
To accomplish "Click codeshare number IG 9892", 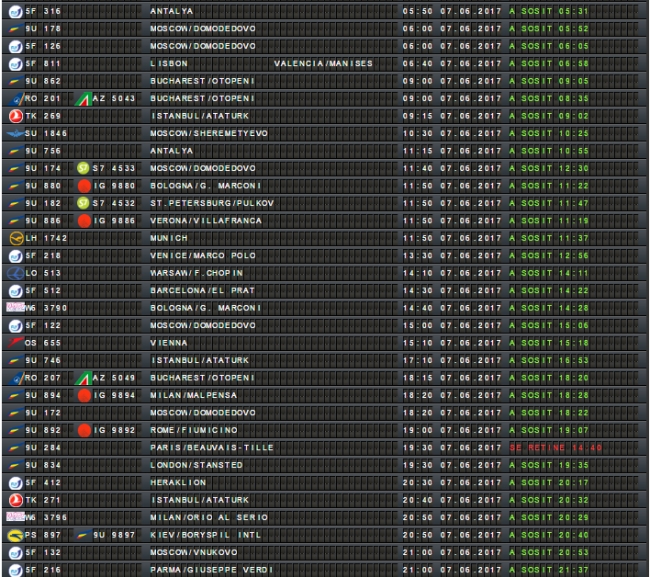I will coord(114,430).
